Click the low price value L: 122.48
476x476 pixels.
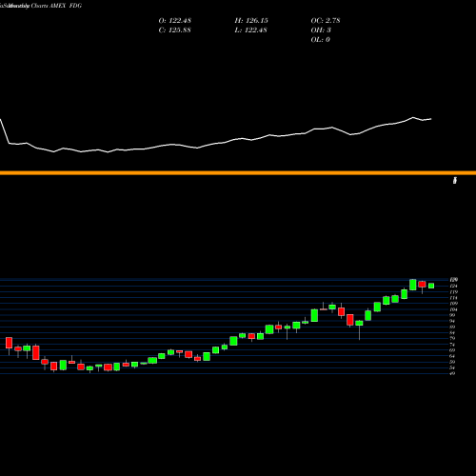[251, 30]
